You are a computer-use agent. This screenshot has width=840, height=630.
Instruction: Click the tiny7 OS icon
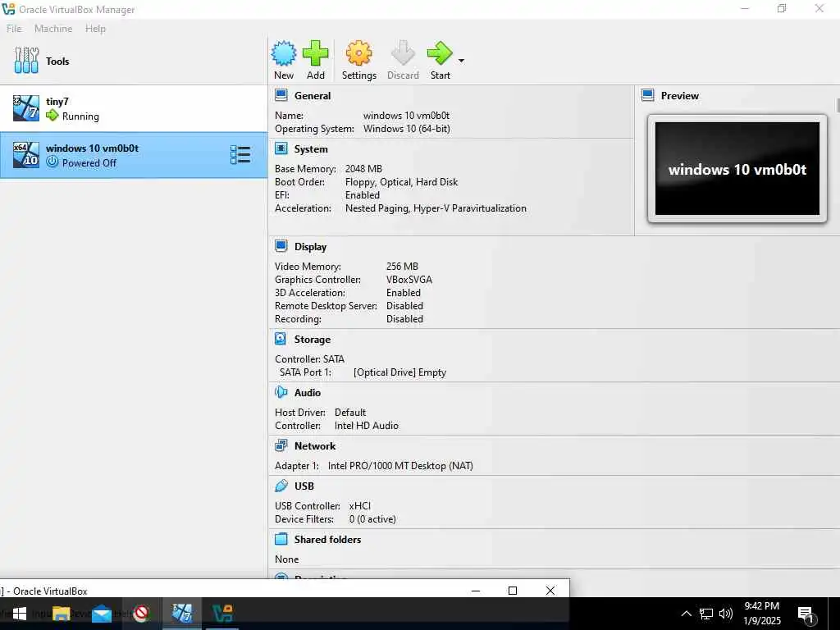pos(25,107)
